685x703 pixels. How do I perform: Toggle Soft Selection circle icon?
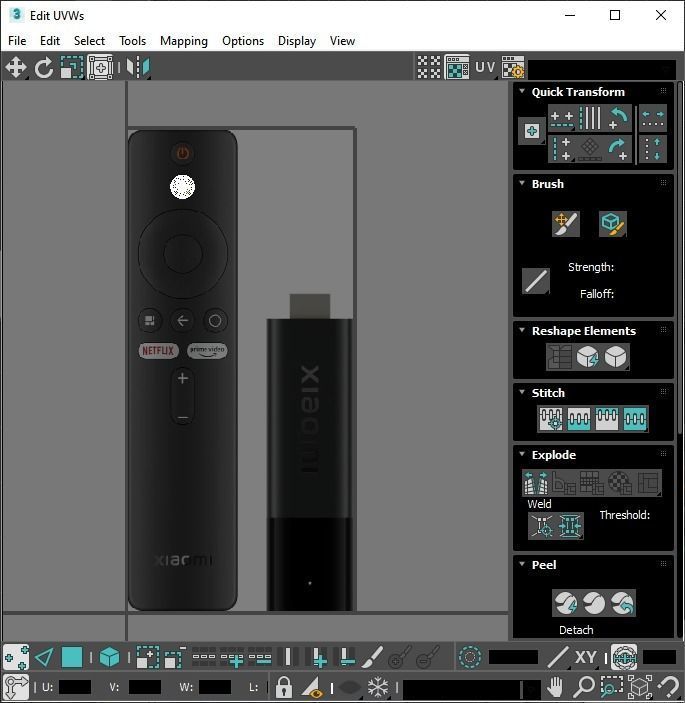470,658
